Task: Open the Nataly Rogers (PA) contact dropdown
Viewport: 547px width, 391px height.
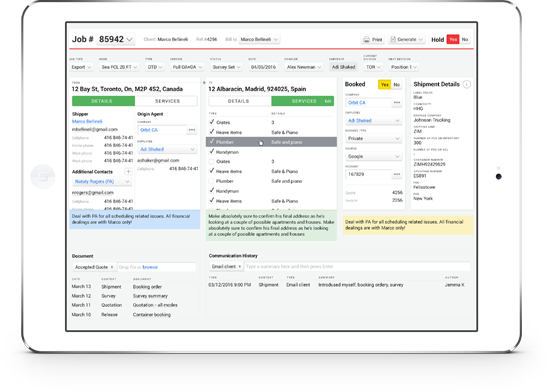Action: [102, 181]
